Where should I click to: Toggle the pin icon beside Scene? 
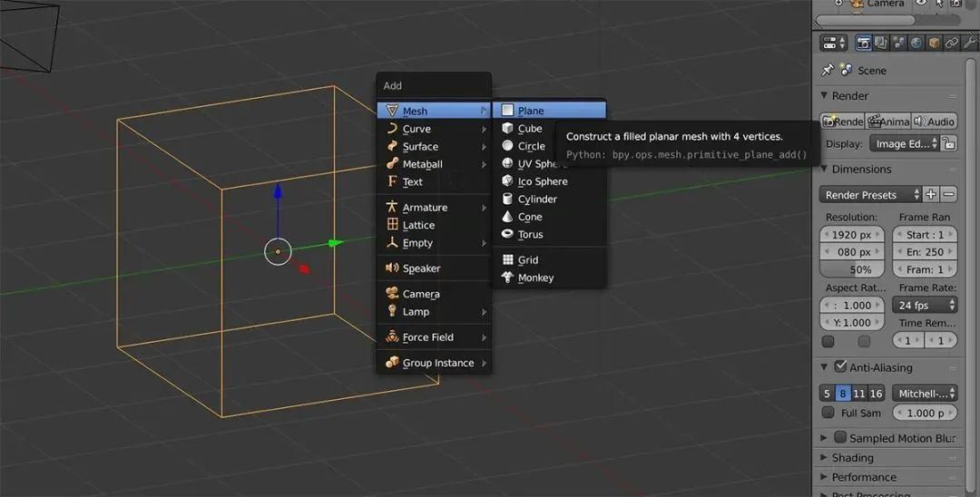pos(828,70)
